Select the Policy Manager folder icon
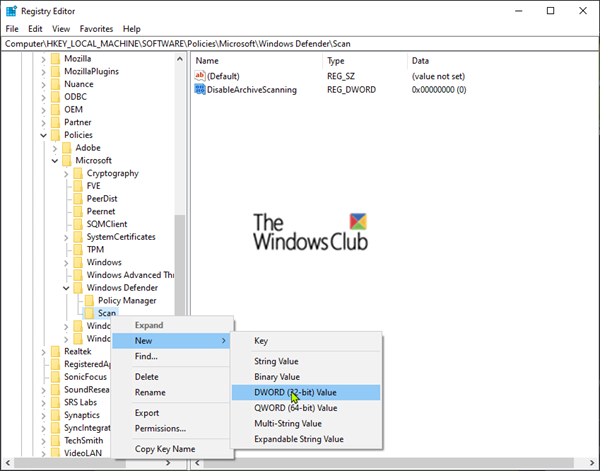600x471 pixels. [x=90, y=300]
